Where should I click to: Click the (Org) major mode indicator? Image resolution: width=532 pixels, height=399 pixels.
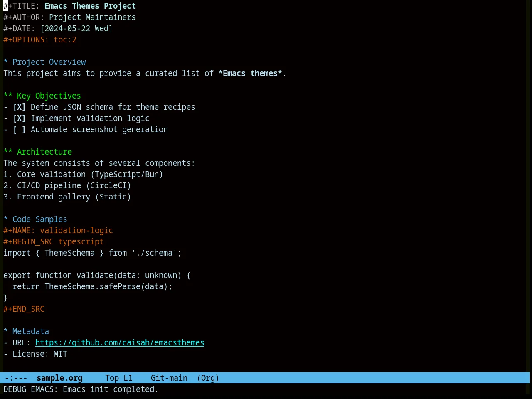[208, 378]
